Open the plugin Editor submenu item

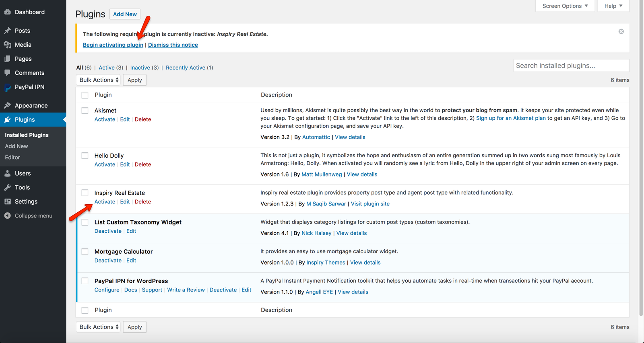pos(12,158)
